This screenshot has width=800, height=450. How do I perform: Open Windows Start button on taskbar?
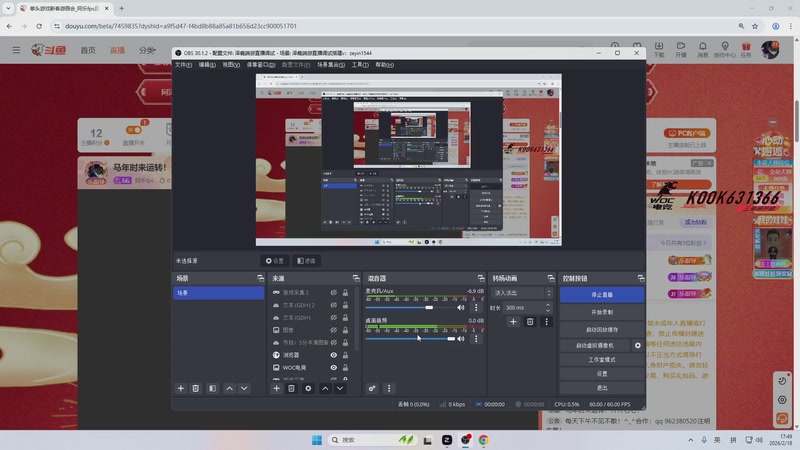pyautogui.click(x=317, y=440)
